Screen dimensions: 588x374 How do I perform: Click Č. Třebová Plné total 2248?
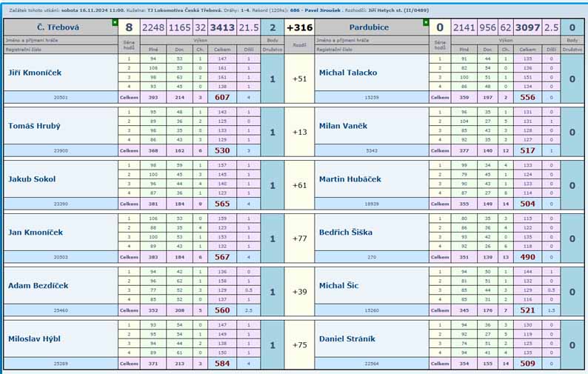[153, 27]
